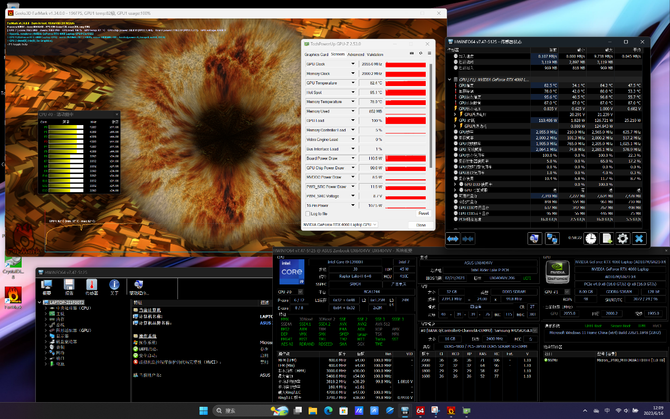The image size is (670, 419).
Task: Open GPU-Z hamburger menu icon
Action: click(429, 53)
